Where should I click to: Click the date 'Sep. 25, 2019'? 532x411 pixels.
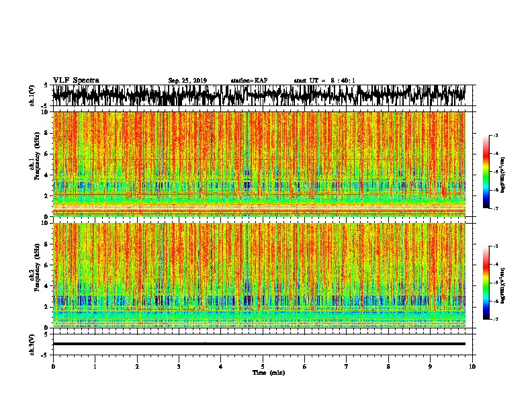coord(187,81)
